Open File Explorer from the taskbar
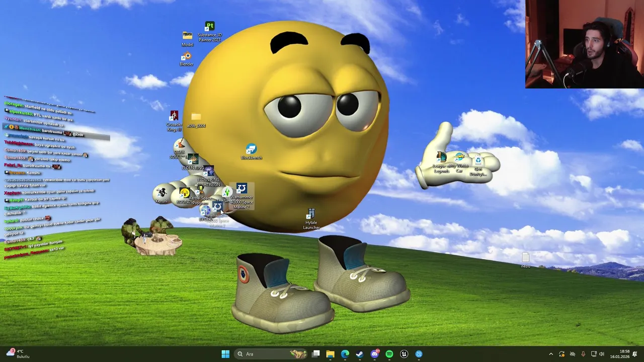This screenshot has width=644, height=362. [x=330, y=354]
